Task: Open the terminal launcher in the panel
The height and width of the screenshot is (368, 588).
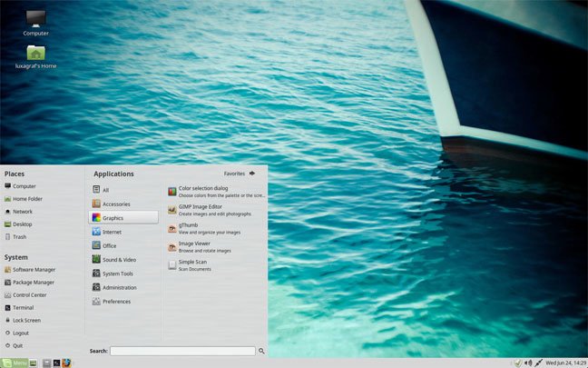Action: [x=56, y=363]
